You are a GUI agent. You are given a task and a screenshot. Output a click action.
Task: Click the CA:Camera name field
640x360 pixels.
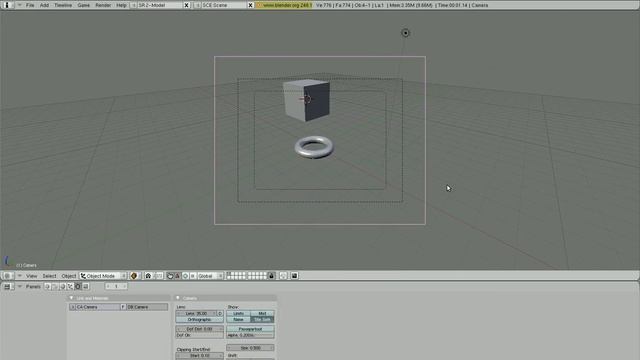pos(98,307)
